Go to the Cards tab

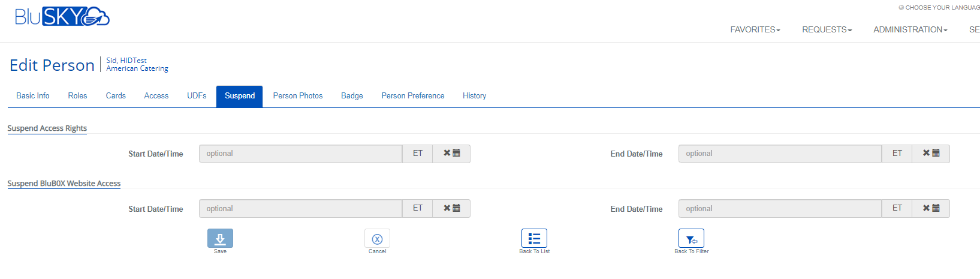point(116,96)
